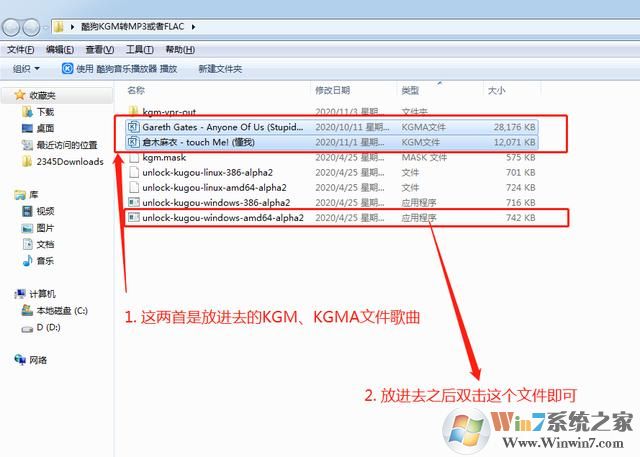The width and height of the screenshot is (640, 457).
Task: Open 本地磁盘 (C:) drive icon
Action: [x=27, y=310]
